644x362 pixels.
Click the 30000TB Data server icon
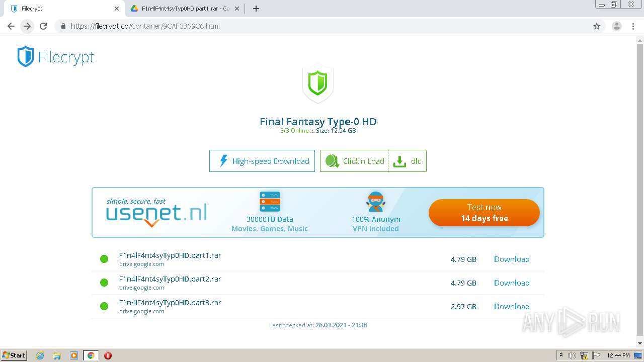[270, 202]
